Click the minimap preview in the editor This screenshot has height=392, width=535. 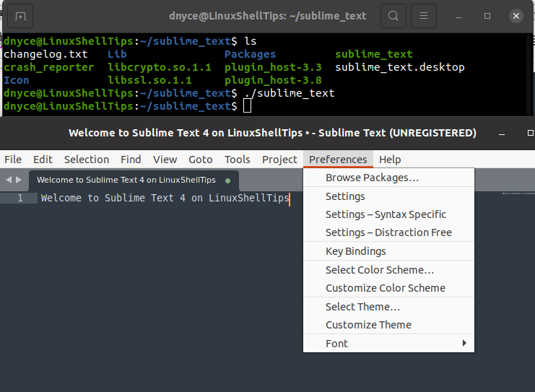tap(518, 193)
